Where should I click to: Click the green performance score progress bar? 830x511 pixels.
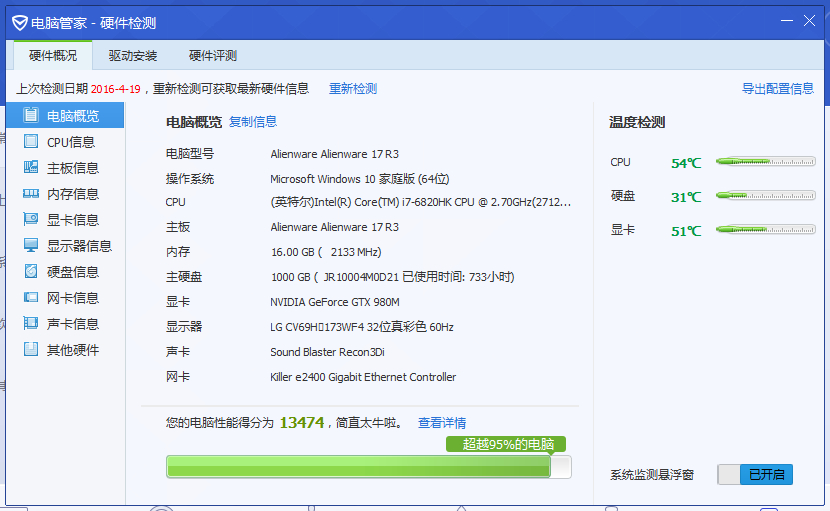point(369,467)
